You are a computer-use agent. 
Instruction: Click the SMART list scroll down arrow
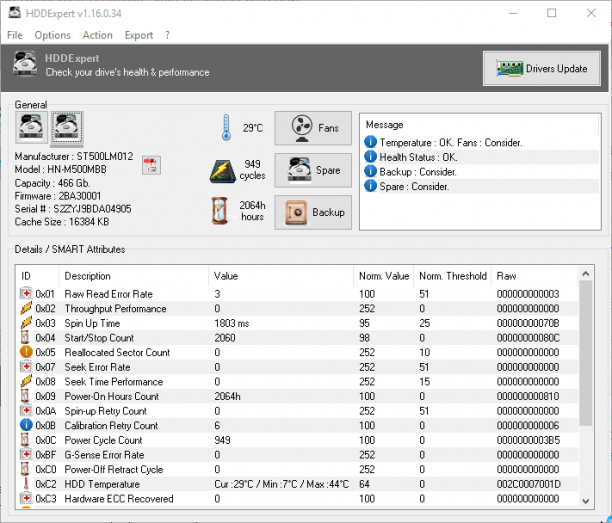pyautogui.click(x=585, y=501)
